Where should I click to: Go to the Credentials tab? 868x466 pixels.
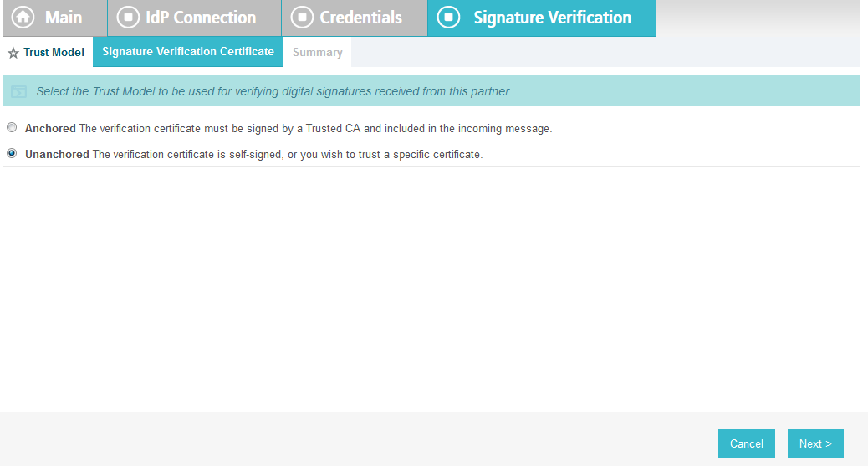355,18
